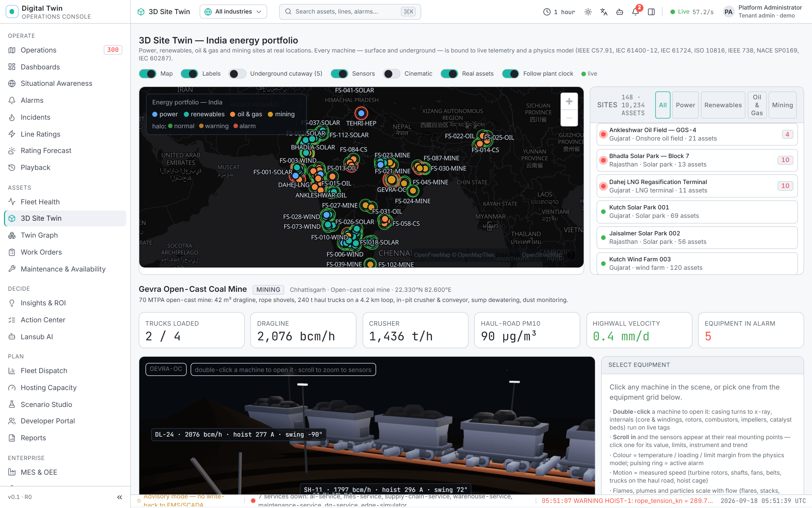Toggle Follow plant clock
The width and height of the screenshot is (812, 508).
pos(510,74)
